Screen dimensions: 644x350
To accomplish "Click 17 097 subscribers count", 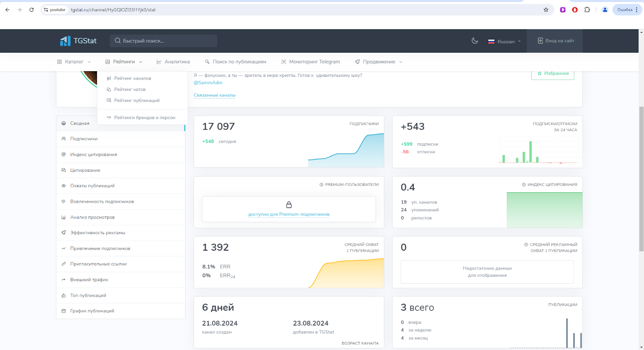I will (x=218, y=127).
